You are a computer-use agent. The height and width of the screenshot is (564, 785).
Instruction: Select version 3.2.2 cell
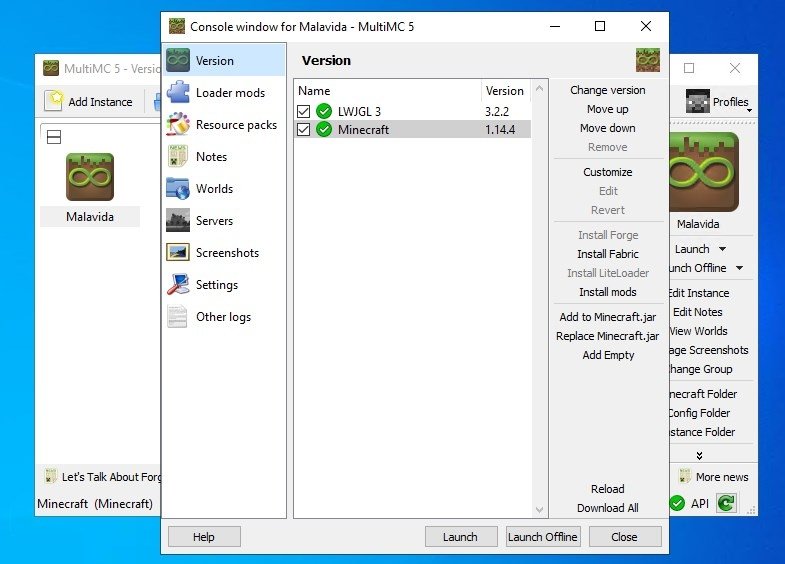[x=497, y=111]
